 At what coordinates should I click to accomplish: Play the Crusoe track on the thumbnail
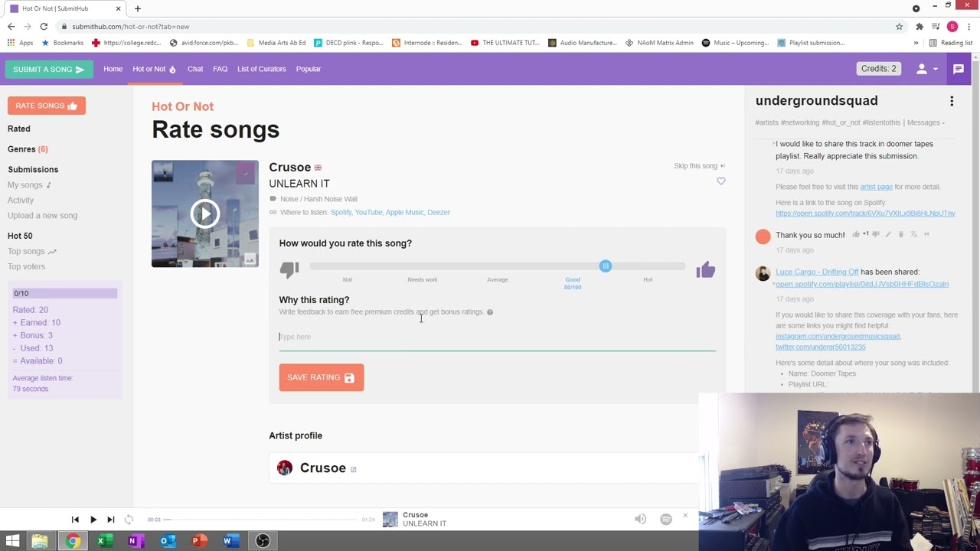[204, 214]
